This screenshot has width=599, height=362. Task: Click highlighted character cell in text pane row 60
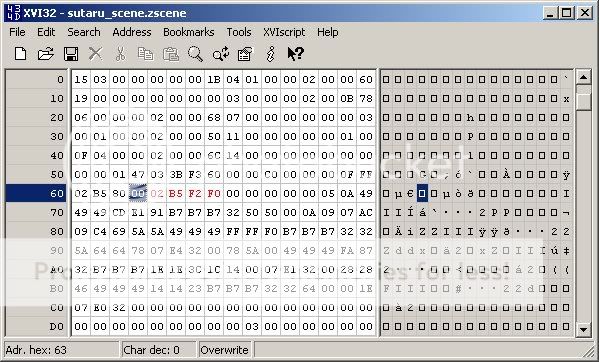pos(422,194)
